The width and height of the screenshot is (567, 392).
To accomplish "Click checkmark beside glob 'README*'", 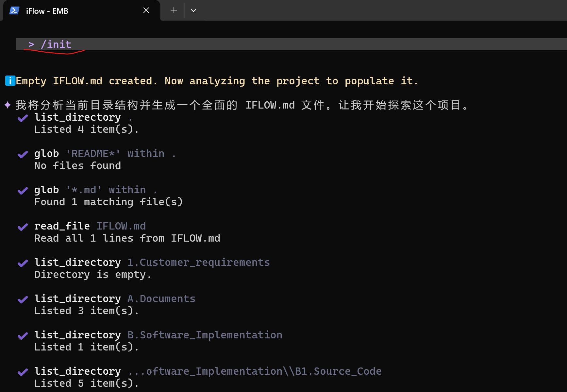I will [23, 154].
